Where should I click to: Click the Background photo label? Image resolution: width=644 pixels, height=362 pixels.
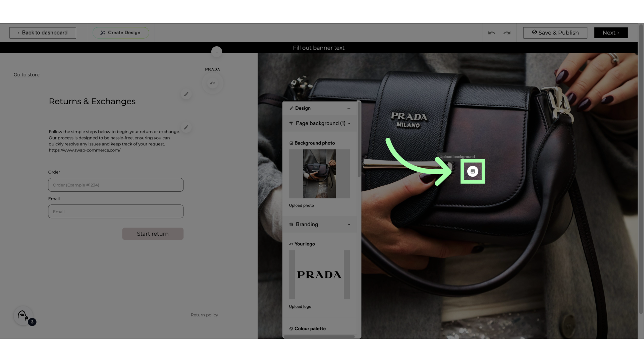[315, 143]
